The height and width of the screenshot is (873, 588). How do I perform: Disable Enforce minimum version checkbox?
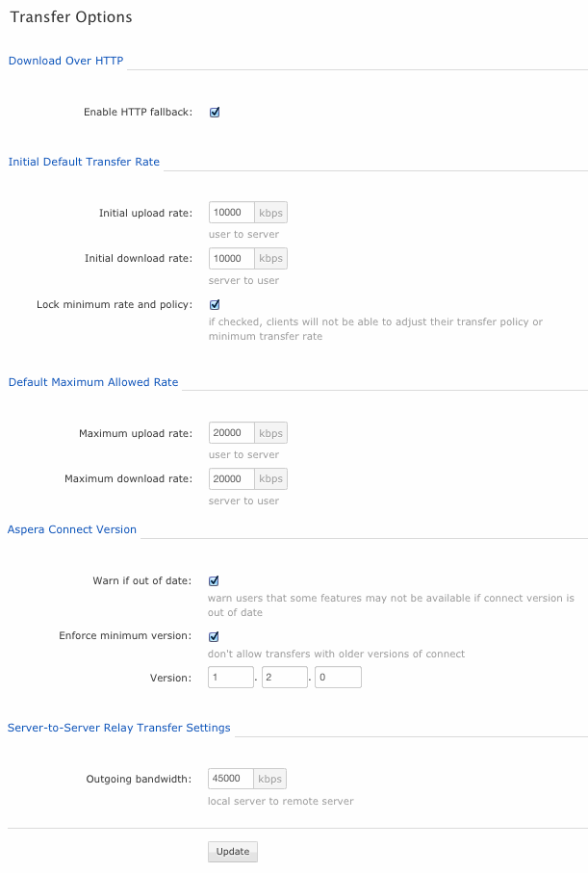pyautogui.click(x=214, y=636)
